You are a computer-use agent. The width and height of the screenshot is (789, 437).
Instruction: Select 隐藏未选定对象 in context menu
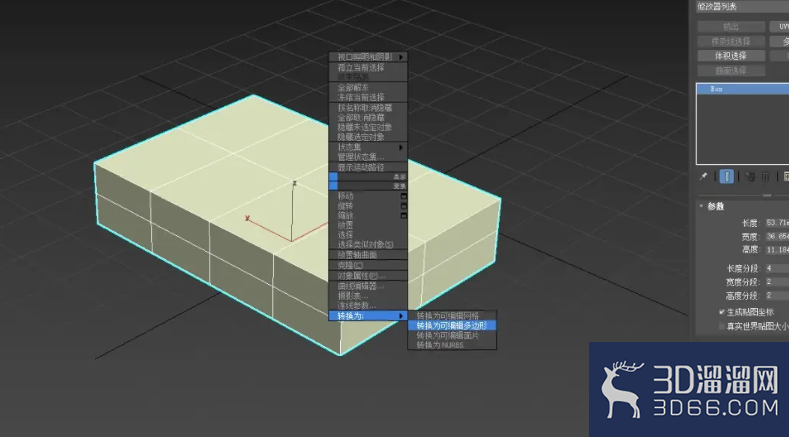368,127
